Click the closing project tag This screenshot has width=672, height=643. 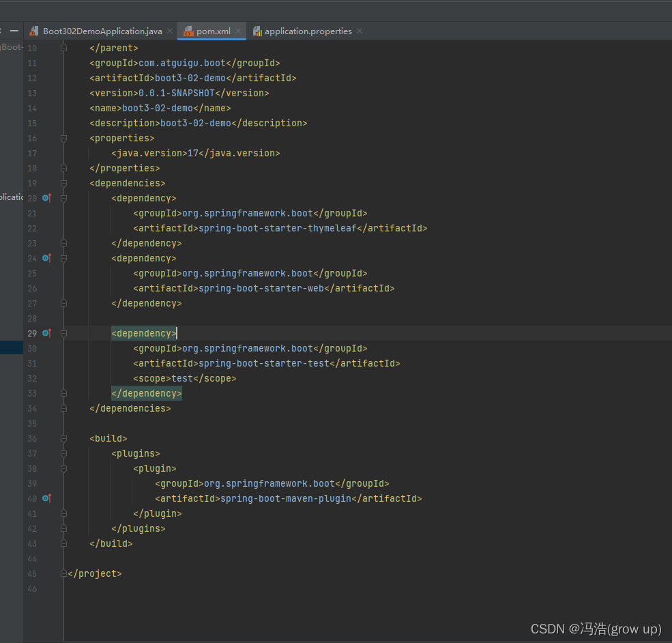coord(95,573)
